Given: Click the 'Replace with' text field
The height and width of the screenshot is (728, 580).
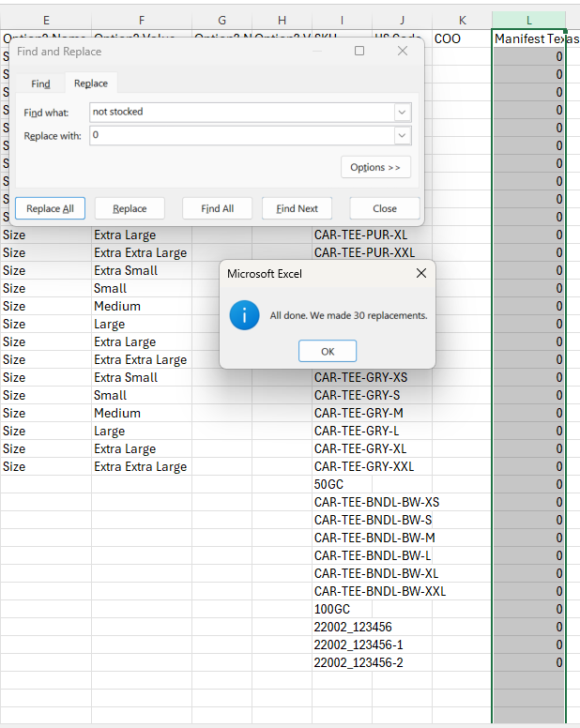Looking at the screenshot, I should (x=239, y=136).
